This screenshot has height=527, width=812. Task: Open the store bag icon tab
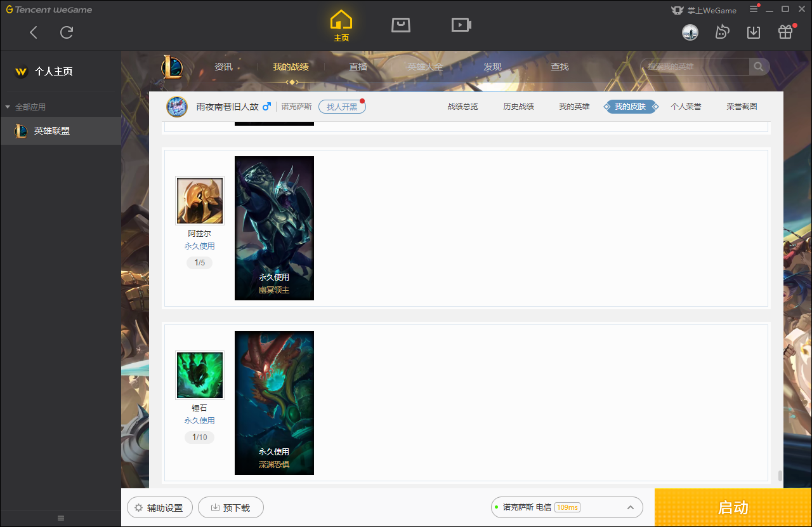(x=401, y=25)
